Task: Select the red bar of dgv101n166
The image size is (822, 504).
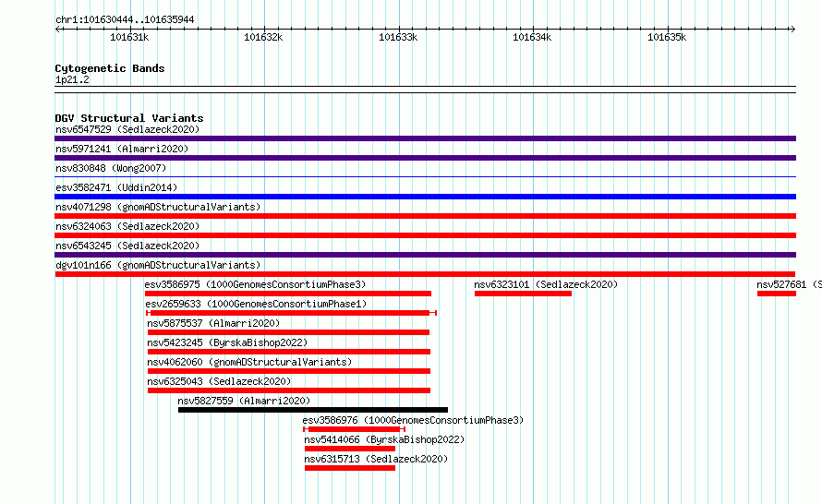Action: point(425,274)
